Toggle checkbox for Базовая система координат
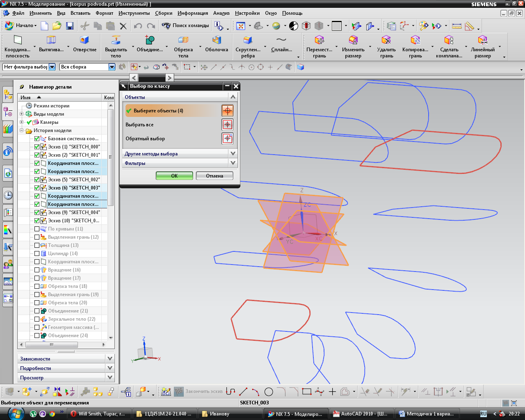Image resolution: width=525 pixels, height=420 pixels. pyautogui.click(x=37, y=139)
